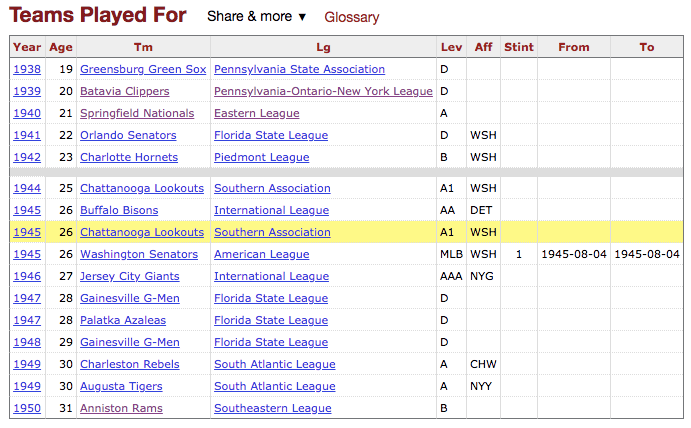This screenshot has width=691, height=428.
Task: Click the Tm column header
Action: 143,47
